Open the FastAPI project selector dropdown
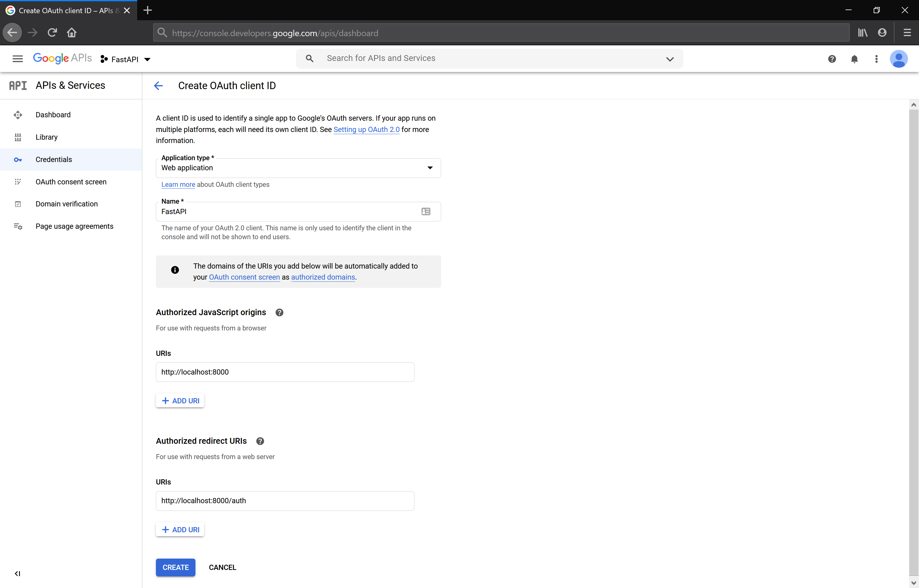 126,59
